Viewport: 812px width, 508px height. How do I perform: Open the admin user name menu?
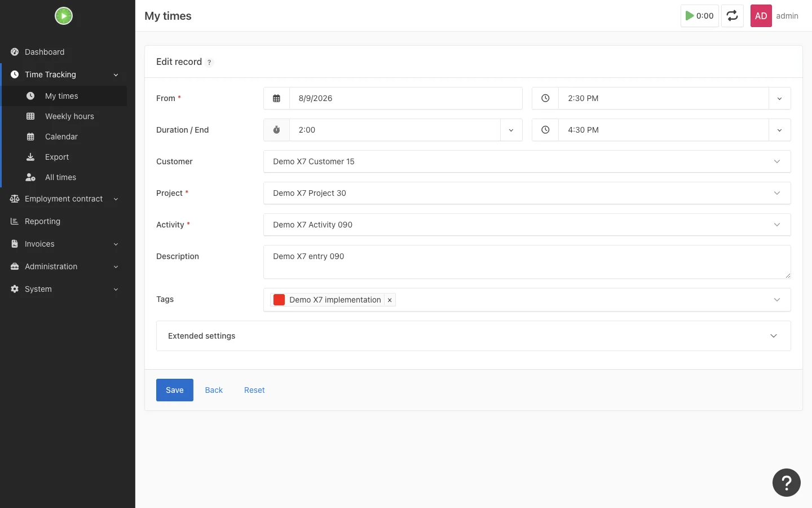787,16
